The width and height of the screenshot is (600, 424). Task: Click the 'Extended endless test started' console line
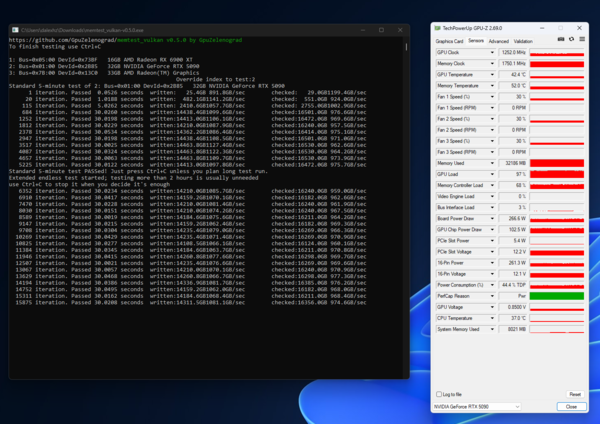[x=134, y=178]
